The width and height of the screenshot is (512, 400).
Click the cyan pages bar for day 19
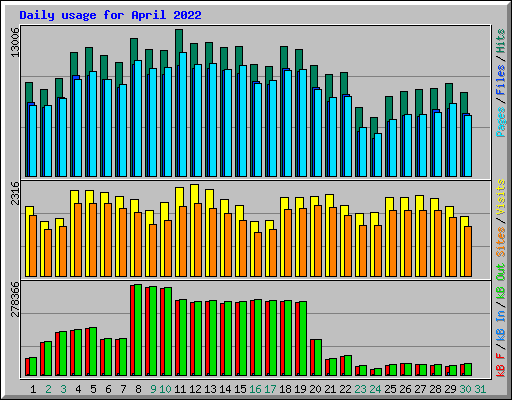(303, 123)
